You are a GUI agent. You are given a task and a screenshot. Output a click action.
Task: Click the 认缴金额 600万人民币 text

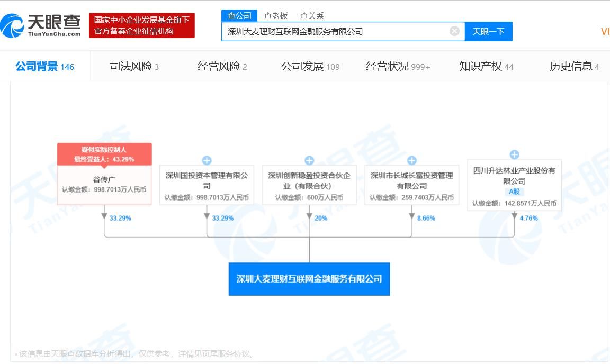tap(309, 197)
